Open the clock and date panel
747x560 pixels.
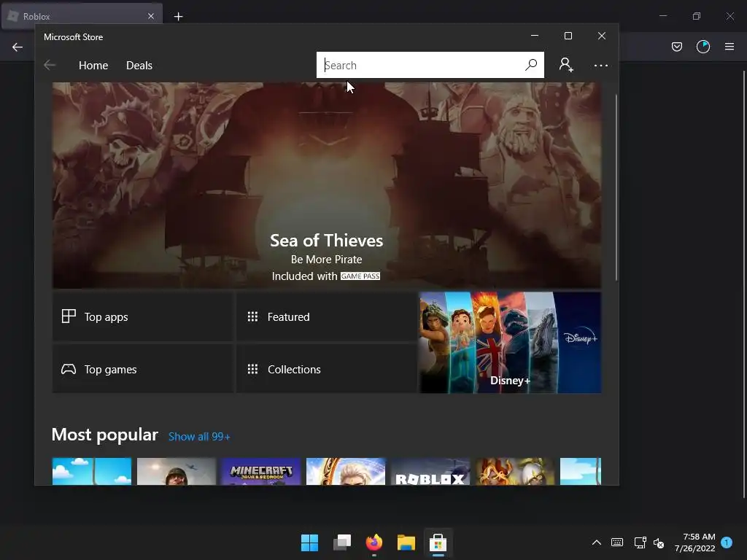tap(694, 542)
